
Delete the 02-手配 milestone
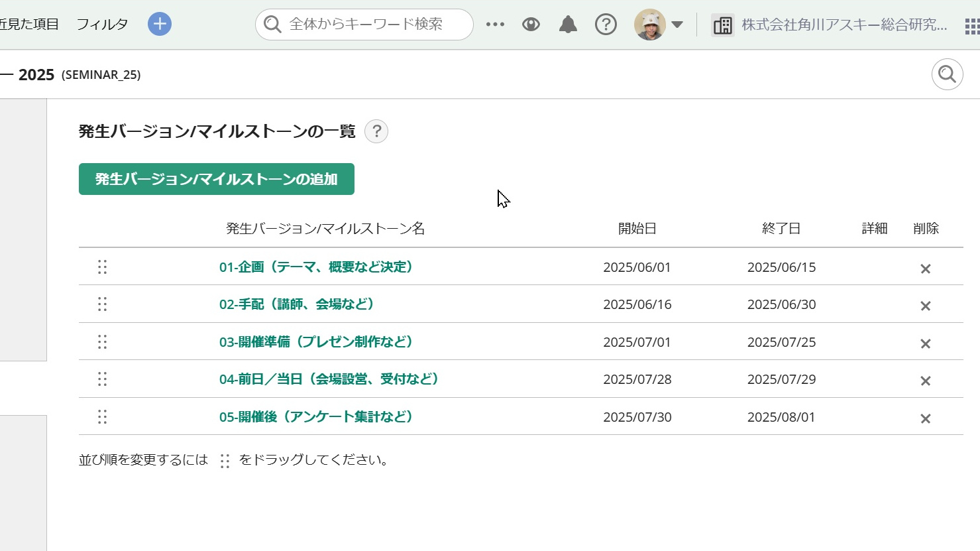[925, 306]
